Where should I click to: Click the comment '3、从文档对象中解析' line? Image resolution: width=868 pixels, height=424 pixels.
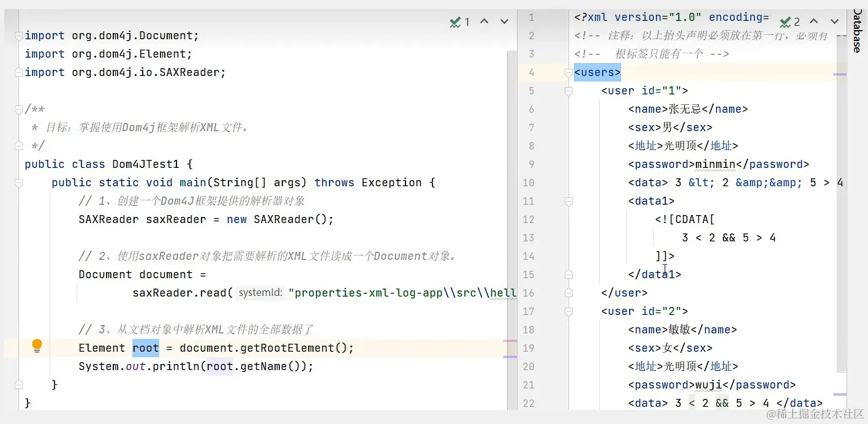point(196,330)
